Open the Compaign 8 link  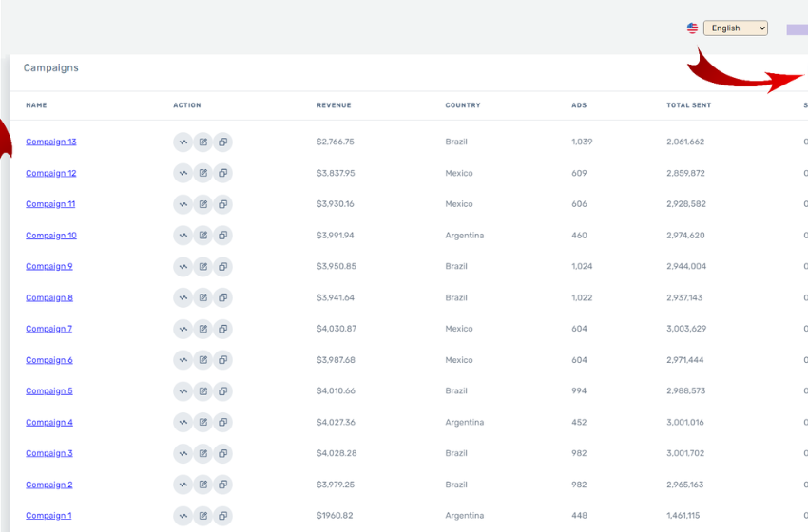tap(48, 297)
